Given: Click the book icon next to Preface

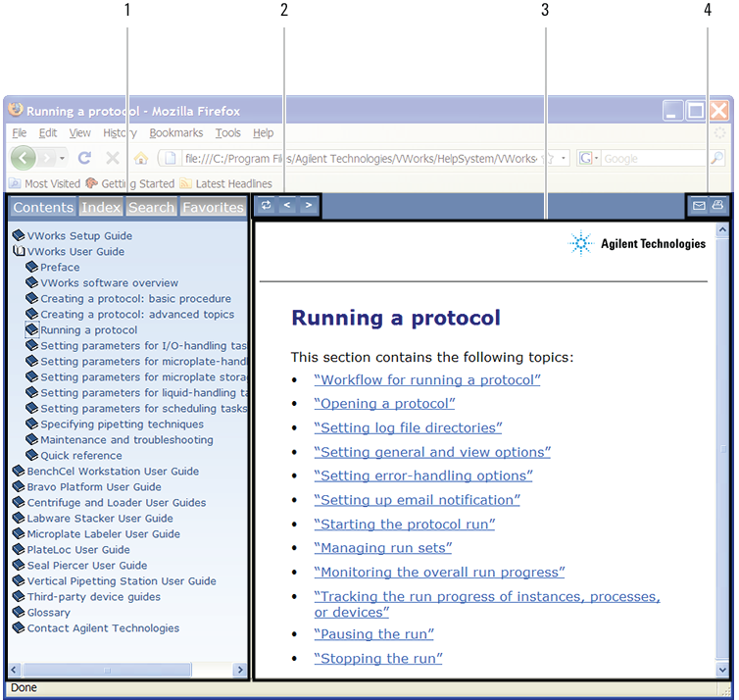Looking at the screenshot, I should tap(31, 267).
